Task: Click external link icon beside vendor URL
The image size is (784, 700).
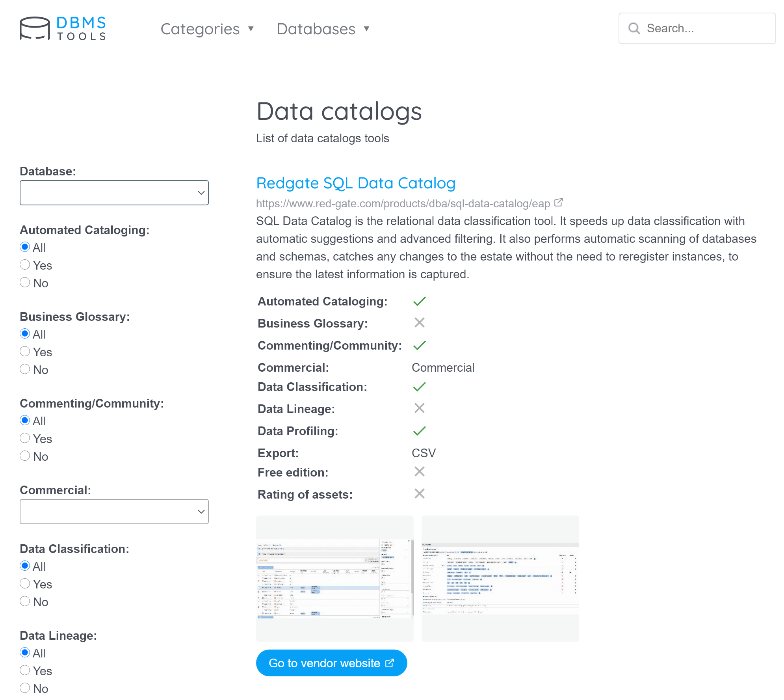Action: point(558,203)
